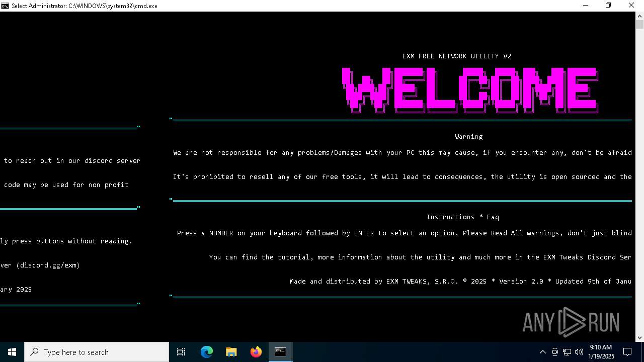Open the notification center icon

click(627, 352)
